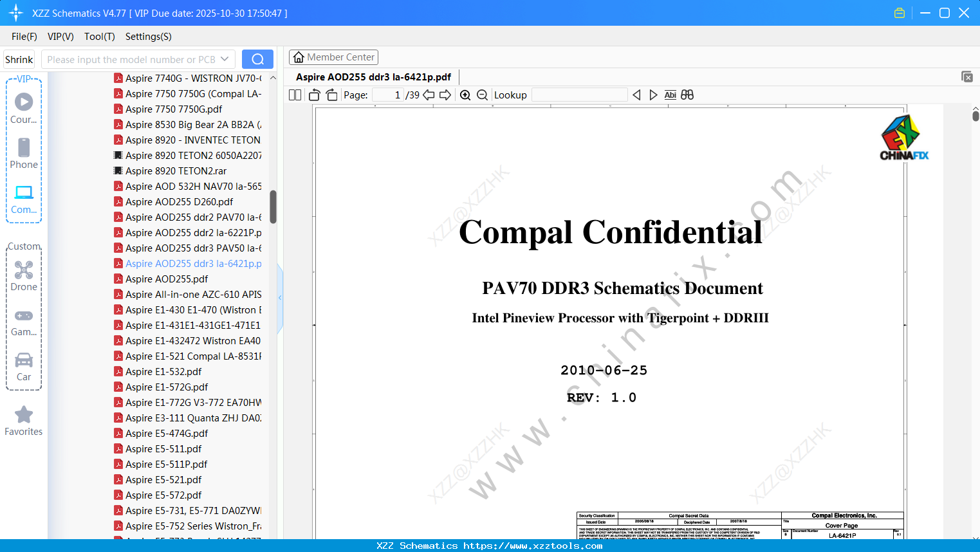Find next Lookup match

(x=653, y=95)
